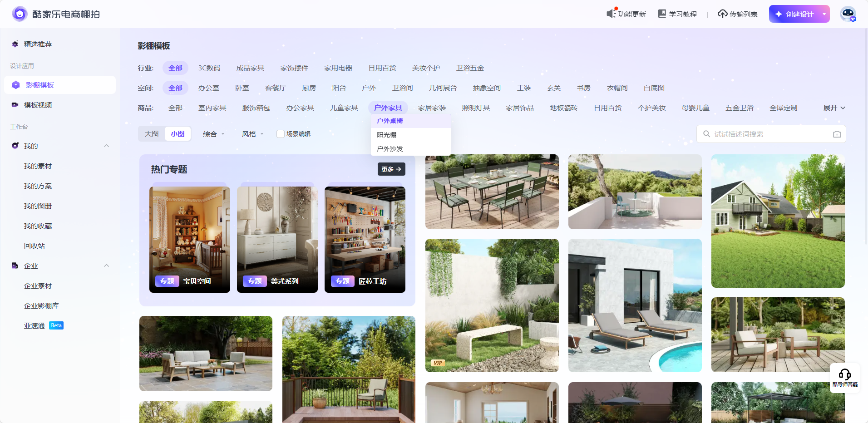Click the 影棚模板 sidebar icon

pyautogui.click(x=16, y=85)
